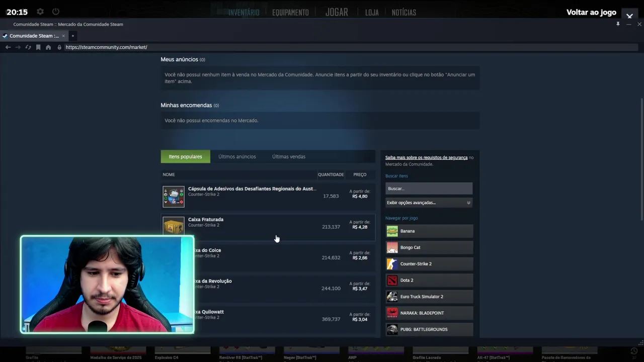Screen dimensions: 644x362
Task: Open the EQUIPAMENTO game menu
Action: pos(290,13)
